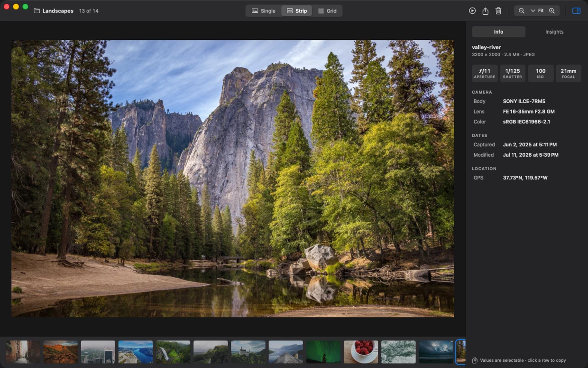Click the Landscapes folder icon

click(37, 11)
